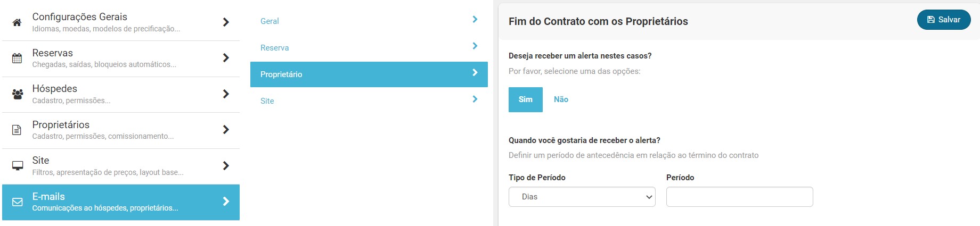The height and width of the screenshot is (226, 980).
Task: Open the Site email submenu item
Action: [x=267, y=101]
